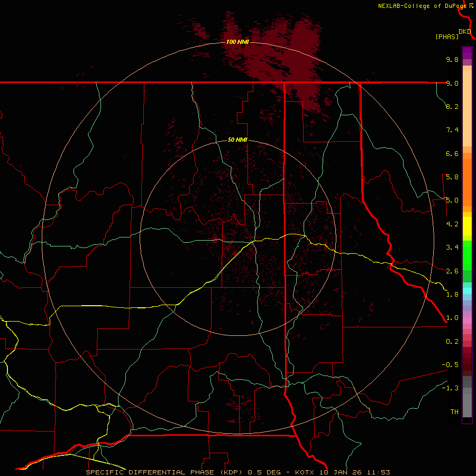Click the 9.0 scale value
The image size is (476, 476).
coord(452,83)
